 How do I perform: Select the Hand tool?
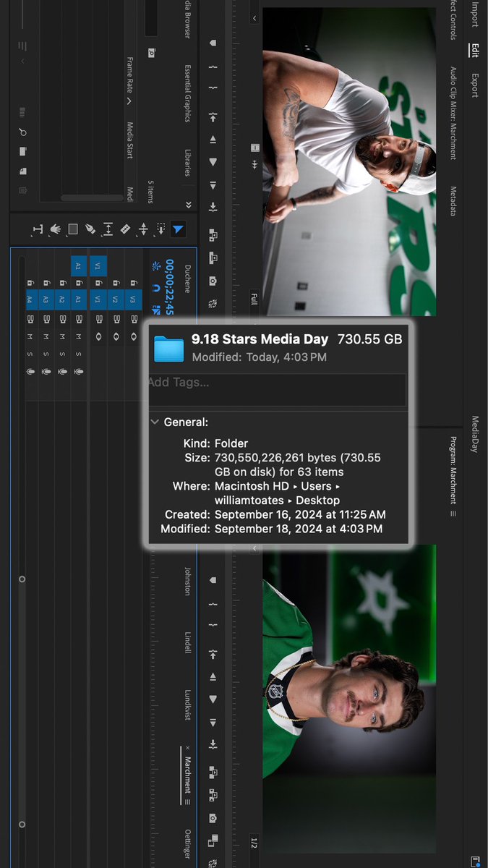[56, 229]
